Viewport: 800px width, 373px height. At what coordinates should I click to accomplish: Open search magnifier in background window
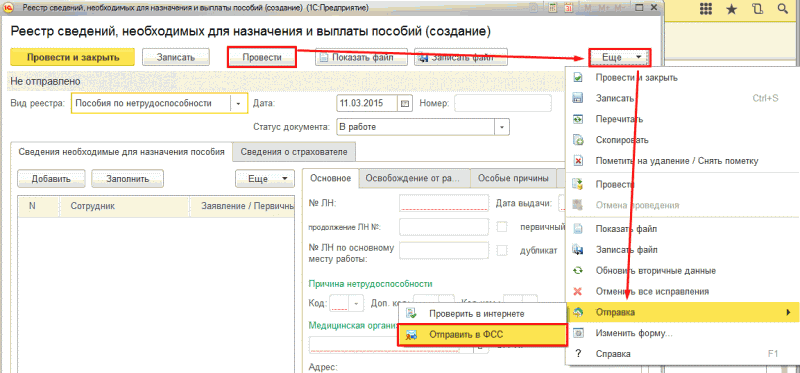[782, 9]
